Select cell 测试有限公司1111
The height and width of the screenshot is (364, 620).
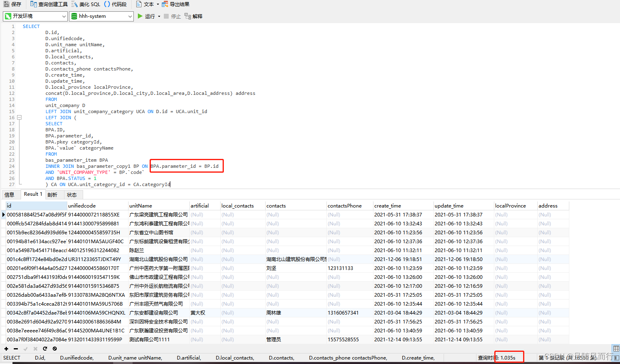pyautogui.click(x=159, y=339)
